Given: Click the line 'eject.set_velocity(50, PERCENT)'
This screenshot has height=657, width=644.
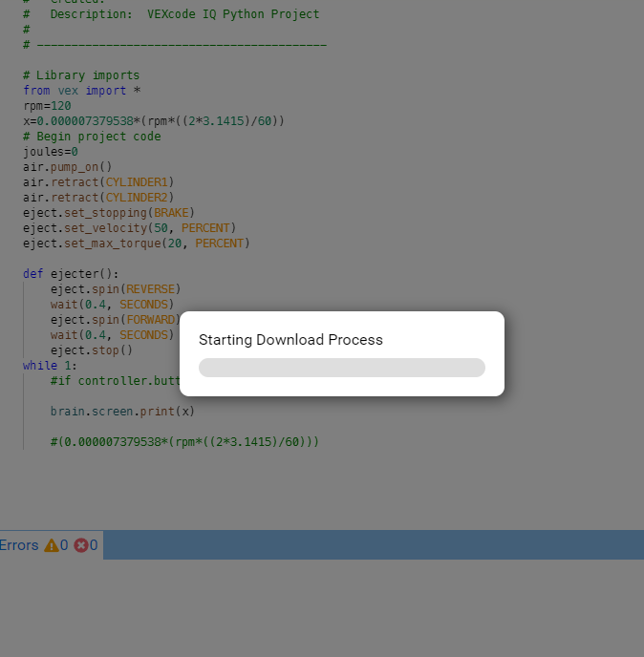Looking at the screenshot, I should [130, 228].
